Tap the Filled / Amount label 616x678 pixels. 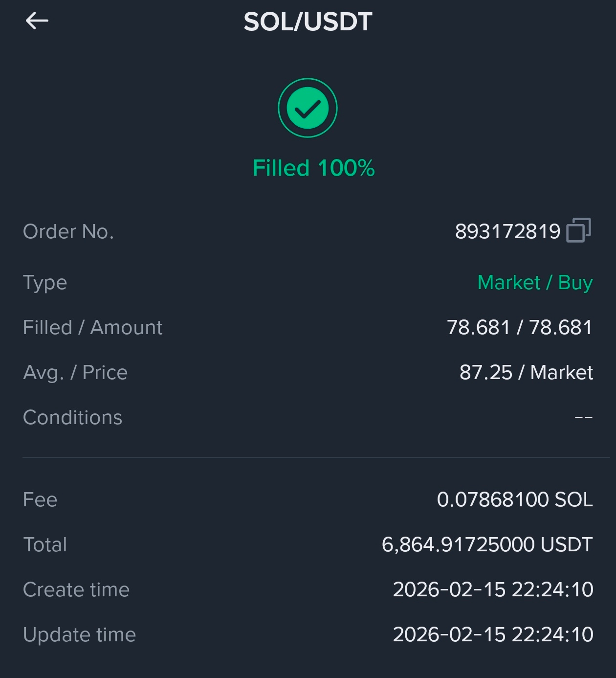pyautogui.click(x=93, y=327)
